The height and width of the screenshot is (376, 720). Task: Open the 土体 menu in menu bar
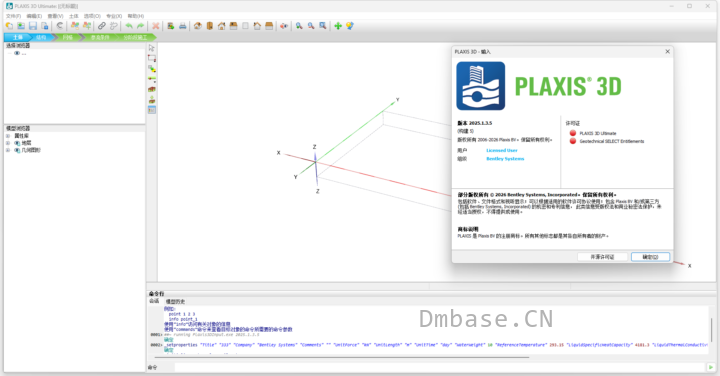coord(73,16)
